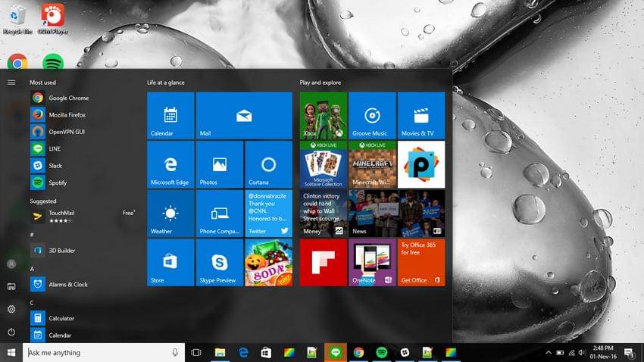Launch Microsoft Edge tile

point(170,164)
